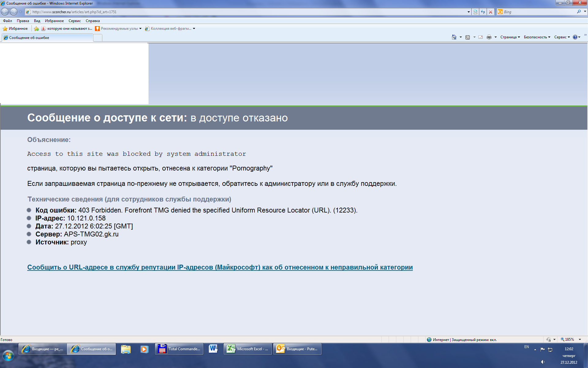Show hidden tray icons arrow

click(535, 350)
